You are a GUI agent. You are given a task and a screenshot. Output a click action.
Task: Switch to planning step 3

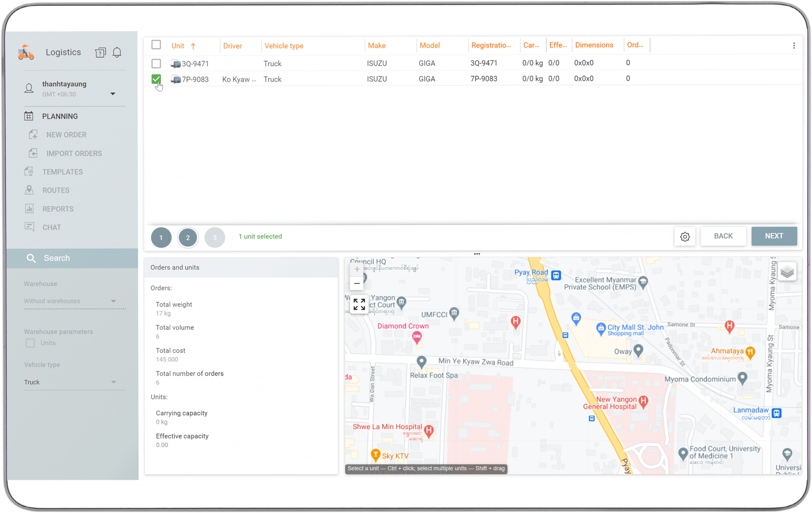point(214,237)
